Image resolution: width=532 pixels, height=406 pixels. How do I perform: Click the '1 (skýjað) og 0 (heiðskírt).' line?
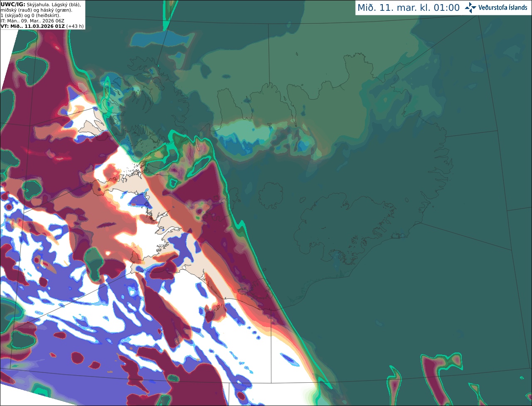30,15
